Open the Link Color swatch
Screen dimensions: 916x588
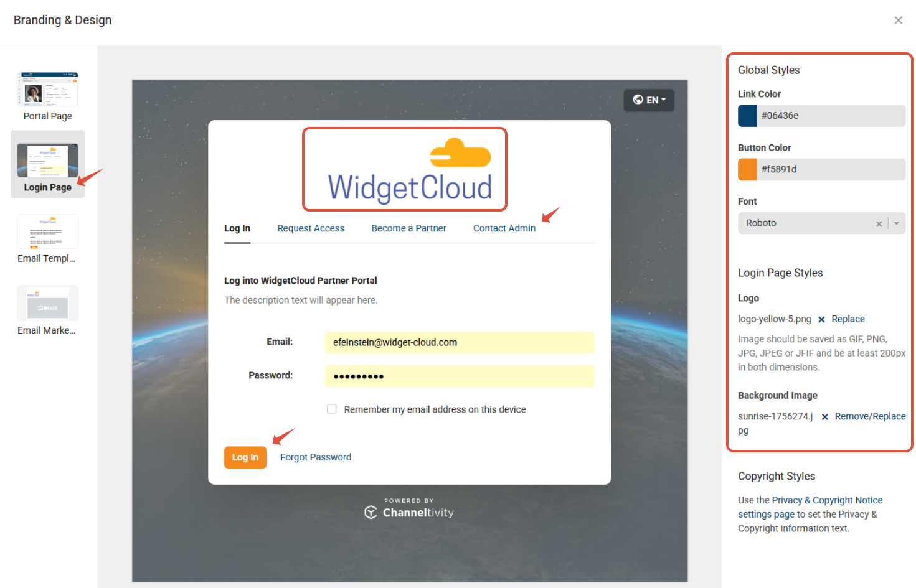click(x=747, y=116)
